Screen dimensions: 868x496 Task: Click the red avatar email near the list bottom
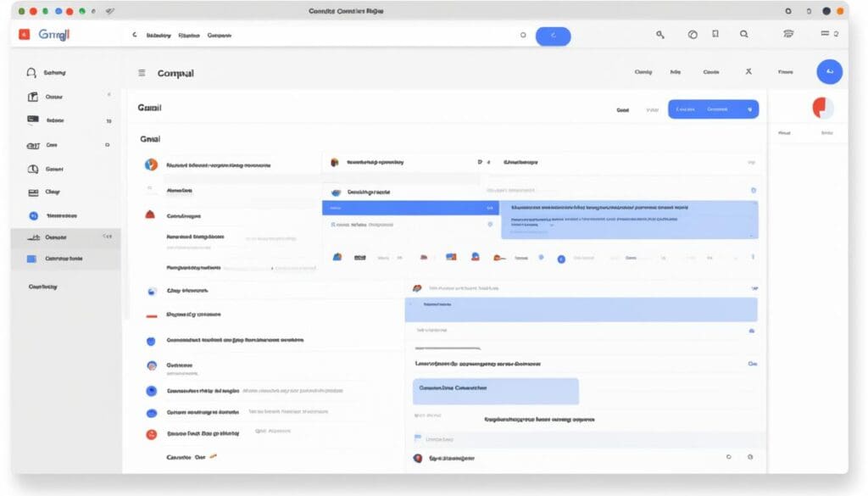click(152, 433)
